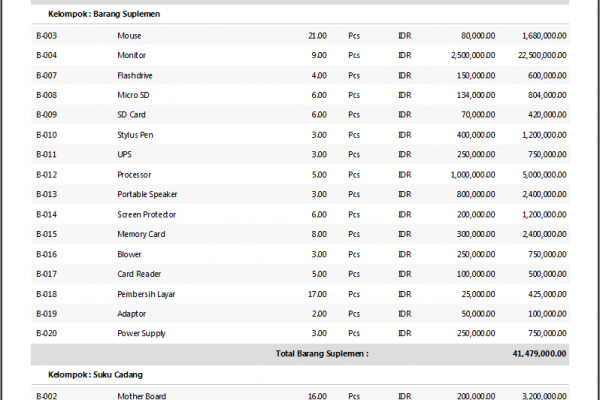The image size is (600, 400).
Task: Click the 'Kelompok: Suku Cadang' group header
Action: click(95, 375)
